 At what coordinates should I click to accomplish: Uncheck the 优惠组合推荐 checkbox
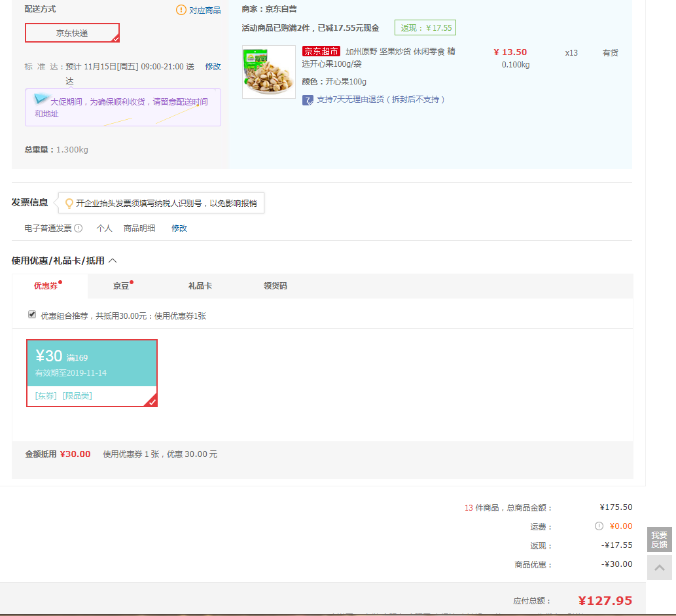pos(32,314)
